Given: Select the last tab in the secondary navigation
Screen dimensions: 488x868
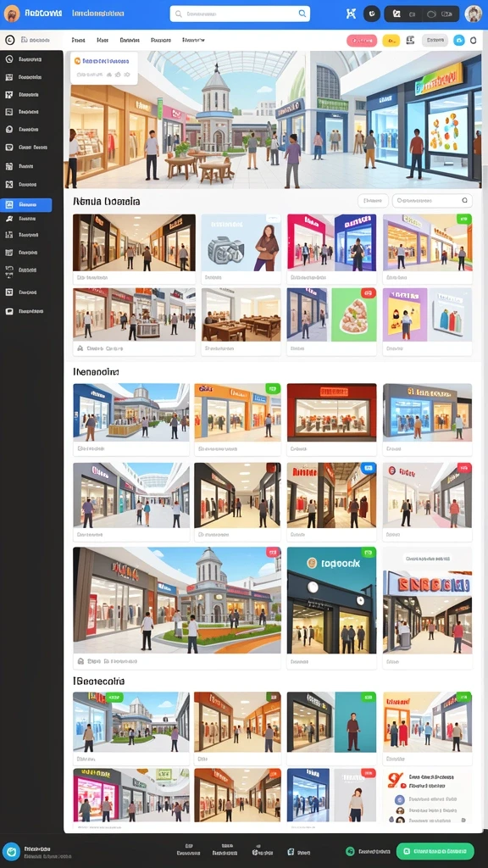Looking at the screenshot, I should [194, 41].
